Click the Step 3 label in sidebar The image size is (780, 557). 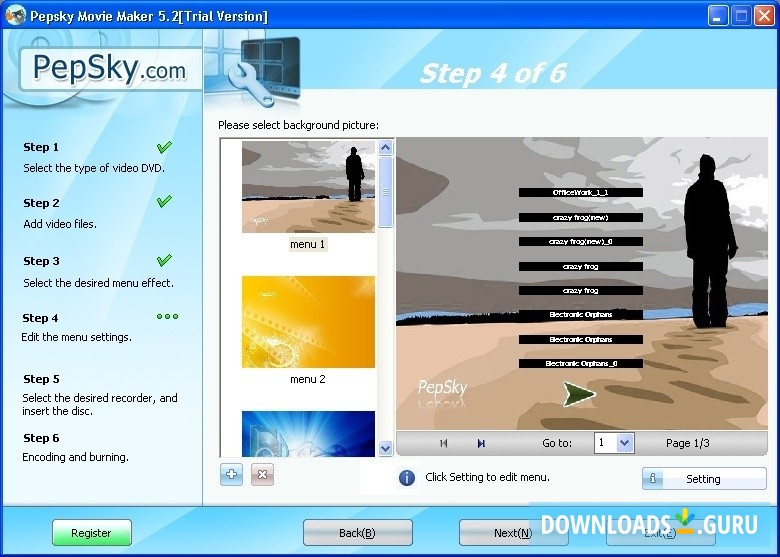[x=41, y=261]
